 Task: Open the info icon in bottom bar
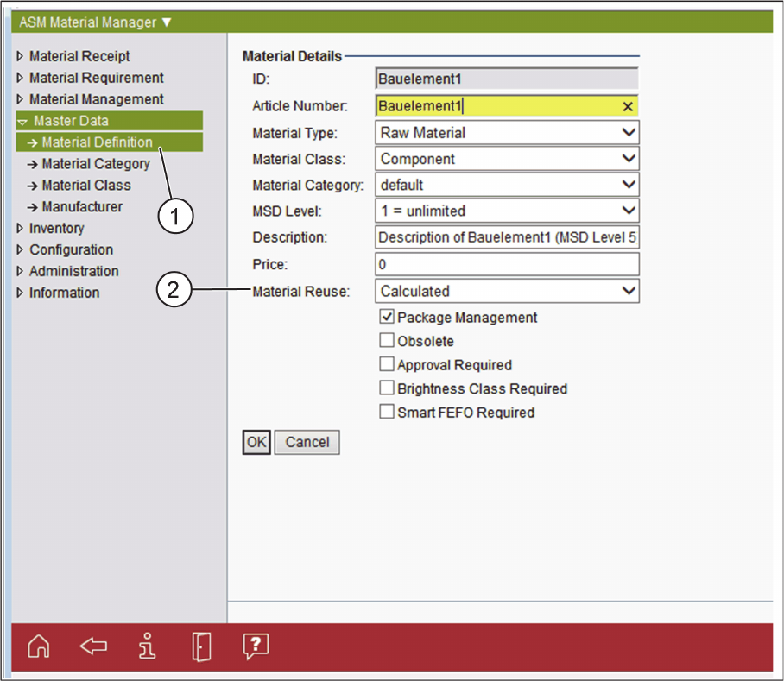point(147,646)
